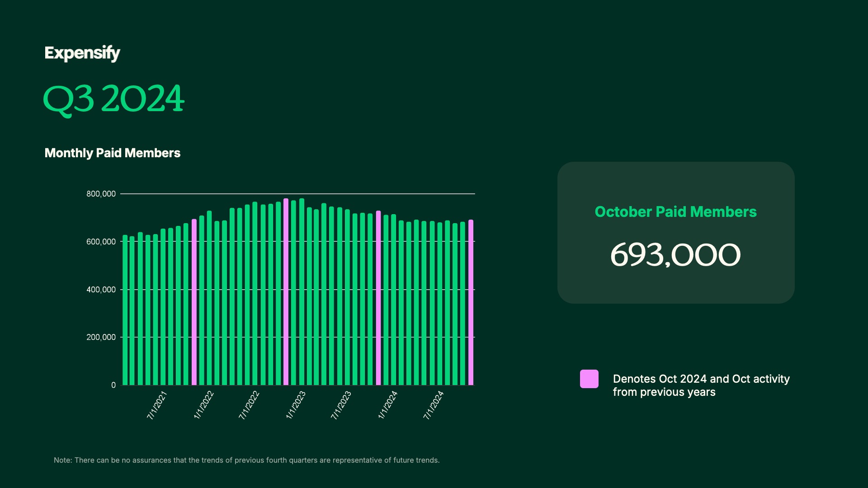Click the last pink bar for Oct 2024
This screenshot has width=868, height=488.
(x=471, y=302)
